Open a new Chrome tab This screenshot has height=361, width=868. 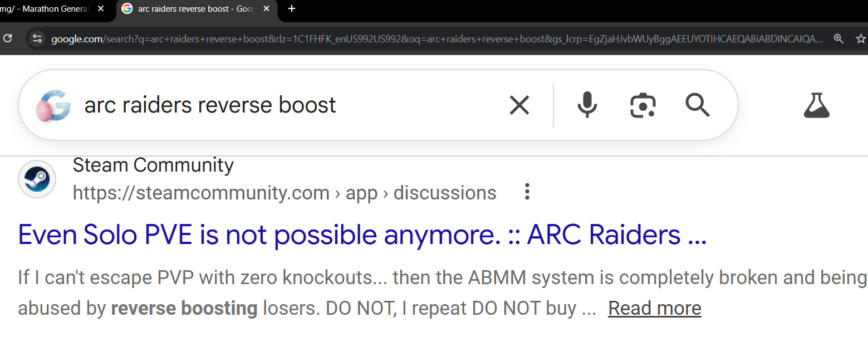click(x=292, y=9)
